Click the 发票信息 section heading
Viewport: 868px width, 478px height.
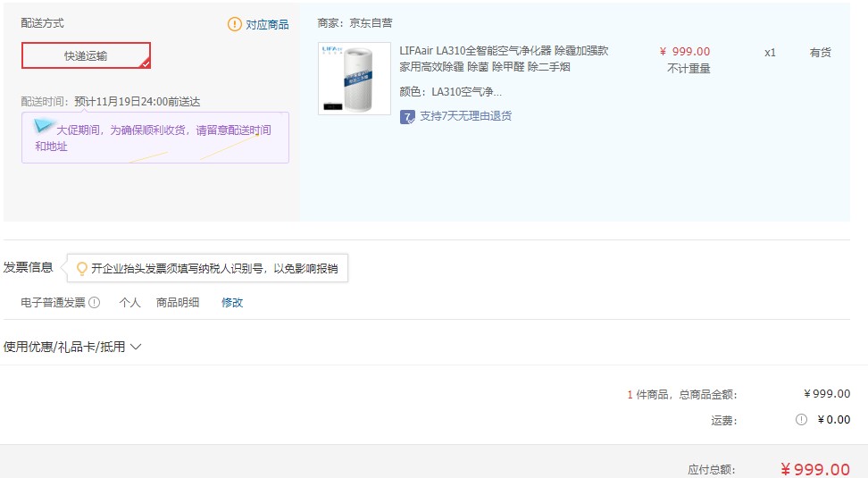click(29, 267)
